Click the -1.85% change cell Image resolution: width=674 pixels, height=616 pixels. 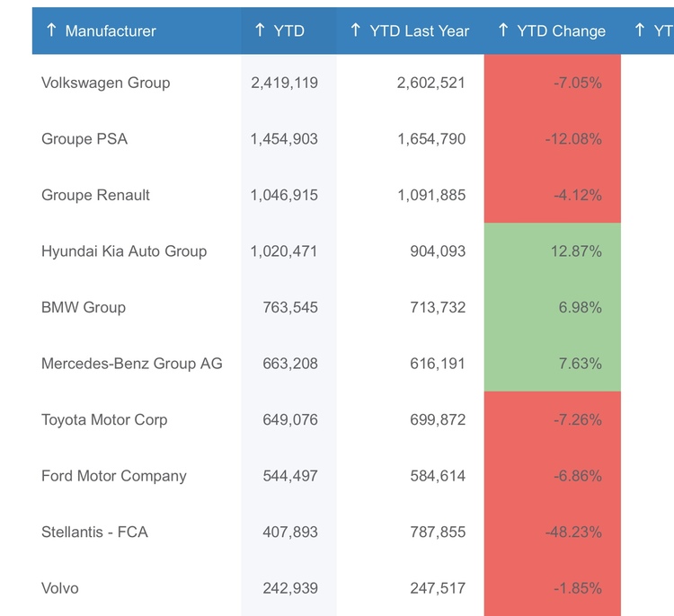pyautogui.click(x=553, y=588)
